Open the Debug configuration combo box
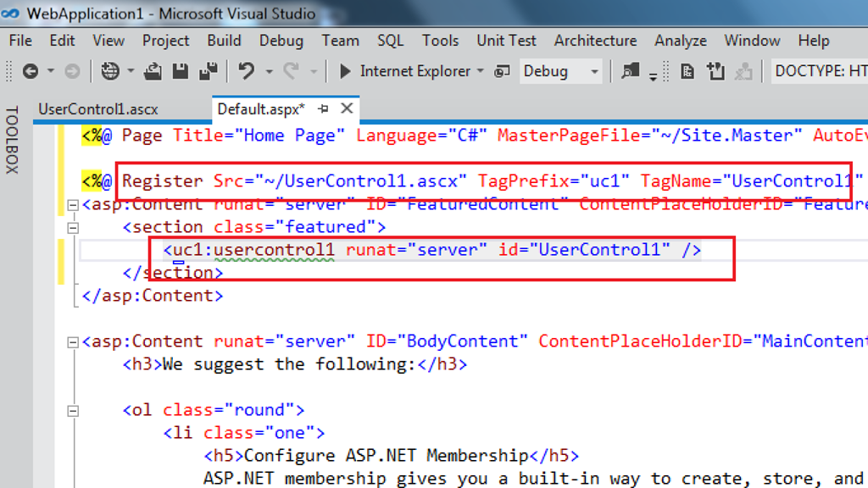The height and width of the screenshot is (488, 868). [561, 71]
